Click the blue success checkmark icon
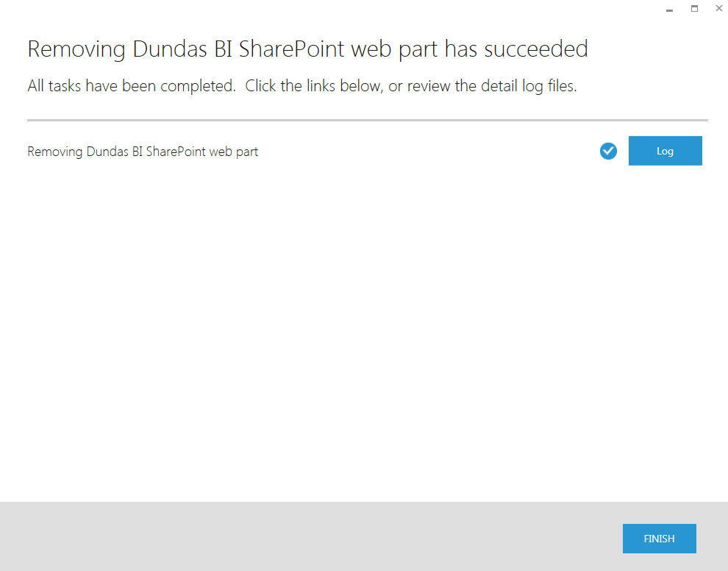The width and height of the screenshot is (728, 571). (608, 151)
